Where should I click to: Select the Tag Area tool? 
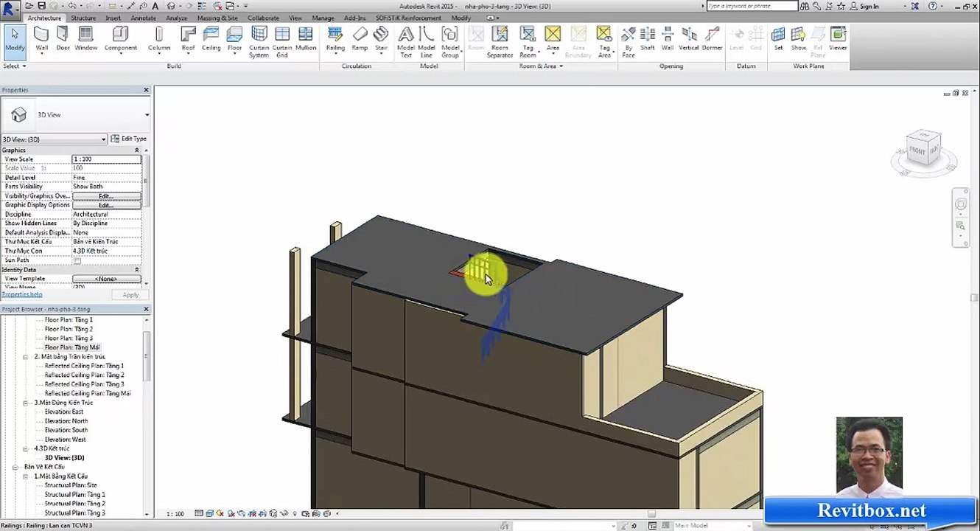[604, 43]
